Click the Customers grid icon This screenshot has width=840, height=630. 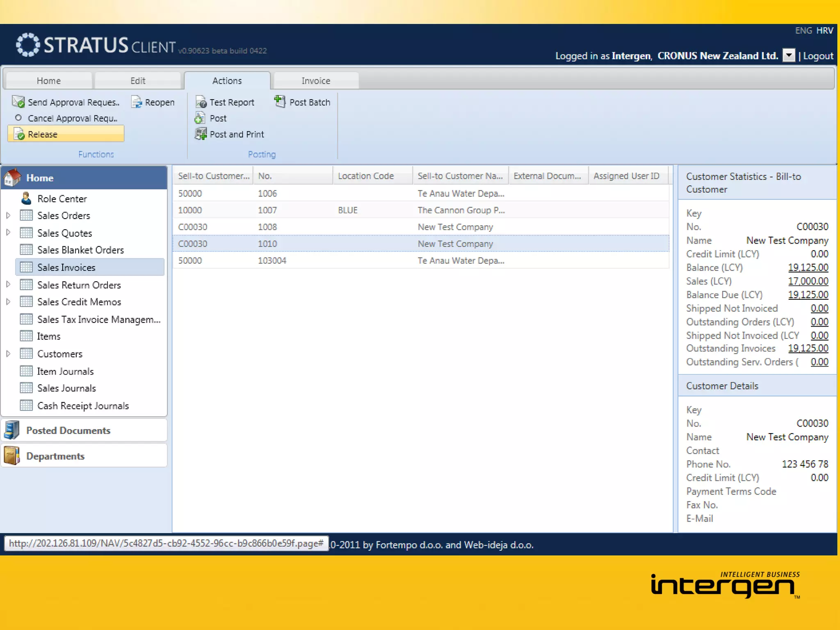click(26, 354)
